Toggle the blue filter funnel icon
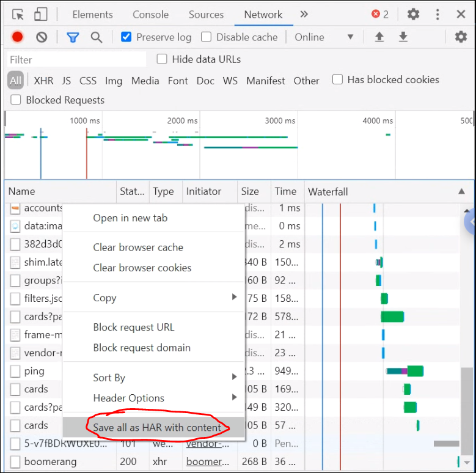Image resolution: width=476 pixels, height=473 pixels. coord(73,37)
